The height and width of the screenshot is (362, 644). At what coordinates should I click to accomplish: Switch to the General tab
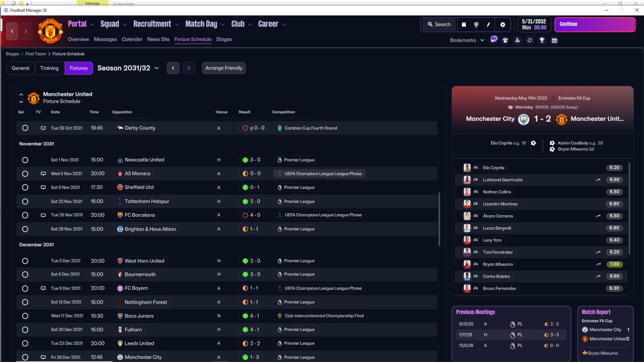click(x=21, y=68)
